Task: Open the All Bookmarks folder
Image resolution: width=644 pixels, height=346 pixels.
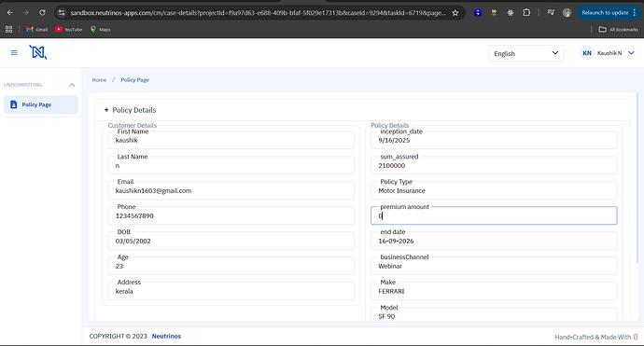Action: (618, 29)
